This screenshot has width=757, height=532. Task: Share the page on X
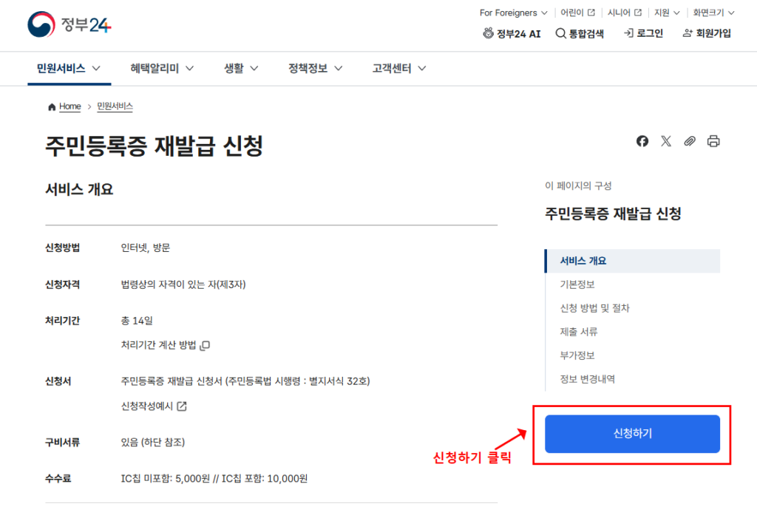pos(666,141)
